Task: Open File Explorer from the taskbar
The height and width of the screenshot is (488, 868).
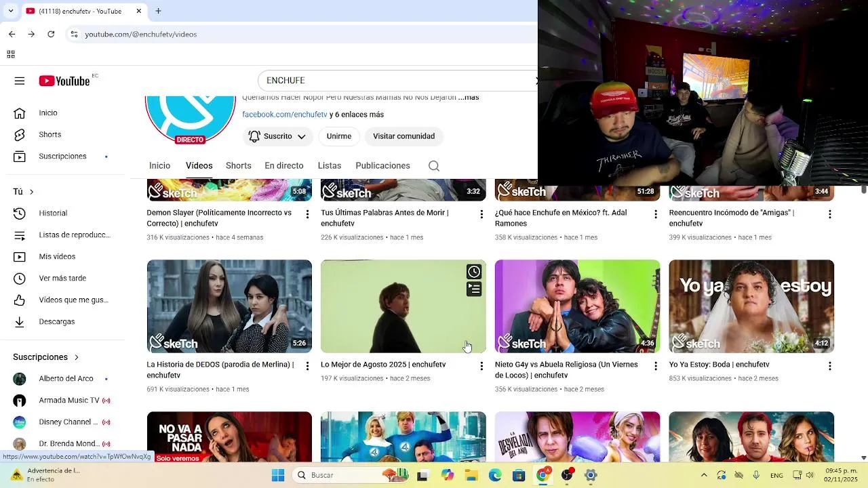Action: point(471,475)
